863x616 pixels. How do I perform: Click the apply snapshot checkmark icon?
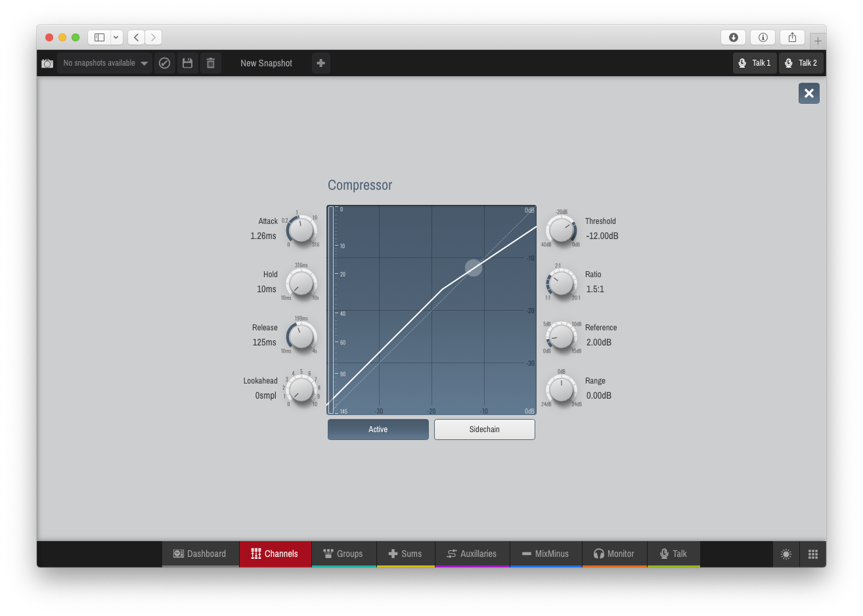(x=165, y=63)
